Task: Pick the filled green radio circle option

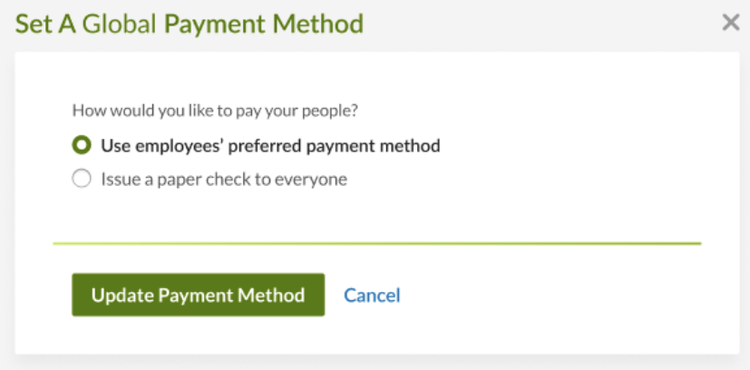Action: pos(81,145)
